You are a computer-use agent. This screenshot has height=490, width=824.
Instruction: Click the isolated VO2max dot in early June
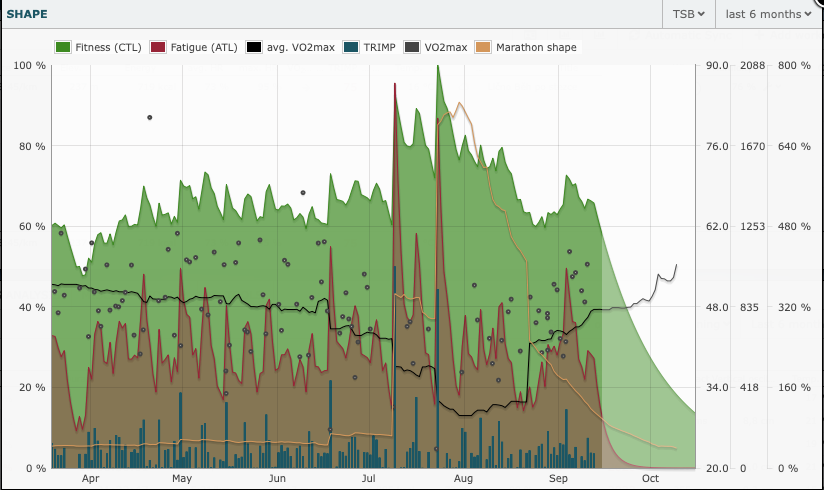[303, 193]
